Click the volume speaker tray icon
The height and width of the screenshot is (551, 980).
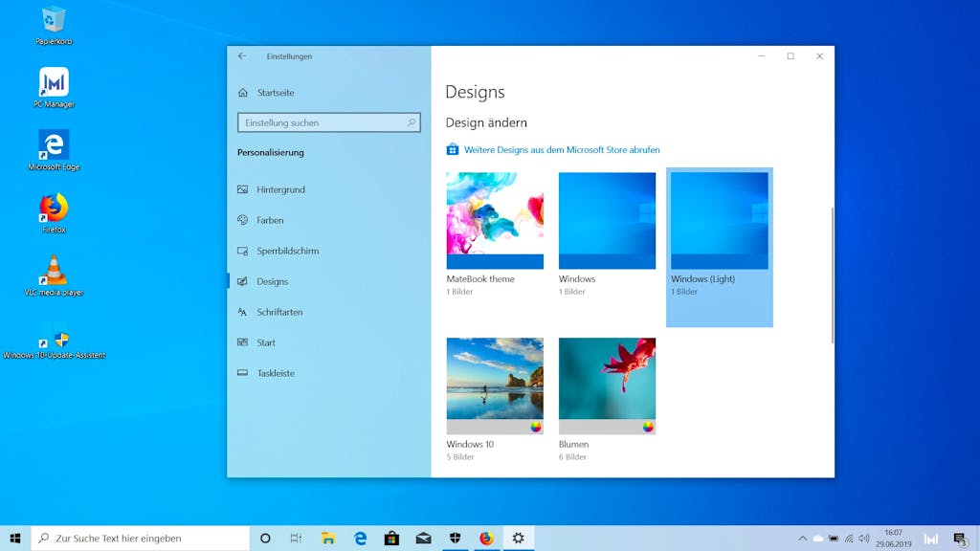[864, 539]
